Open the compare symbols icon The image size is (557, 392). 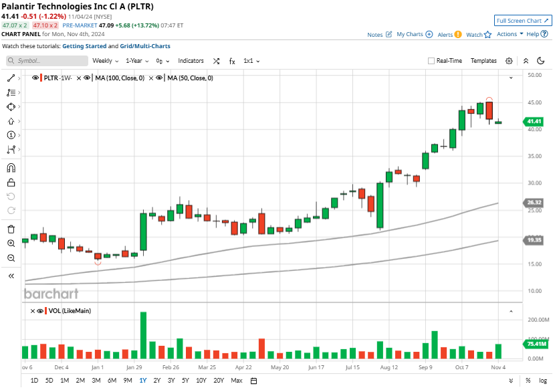pyautogui.click(x=216, y=61)
